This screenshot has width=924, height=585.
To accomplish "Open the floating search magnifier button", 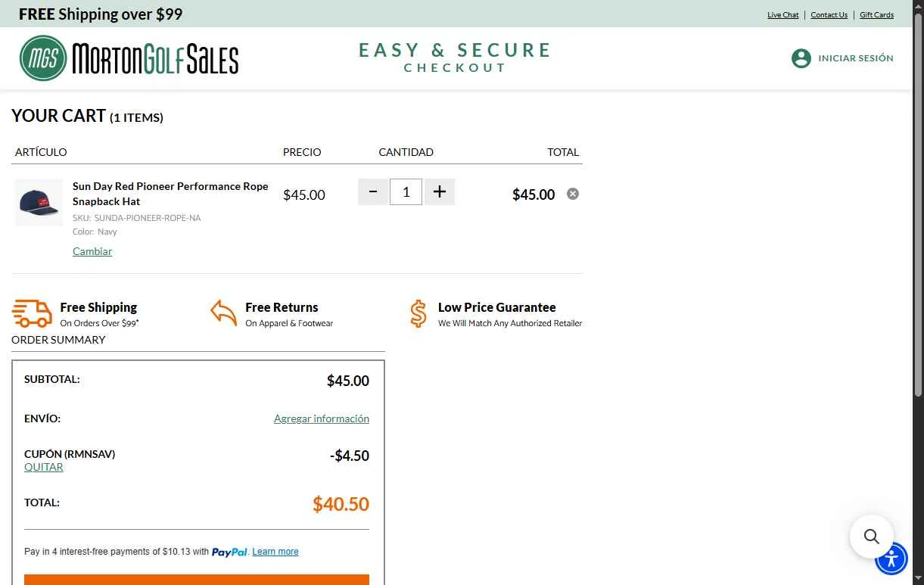I will (872, 537).
